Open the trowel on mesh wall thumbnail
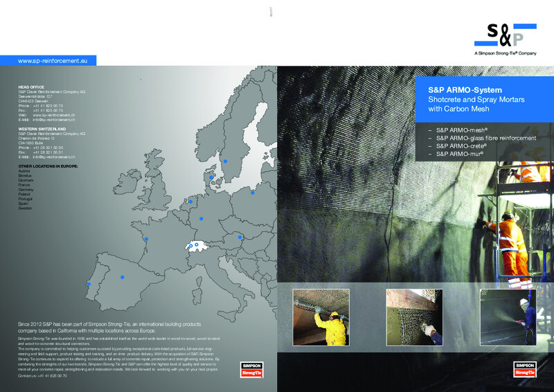The width and height of the screenshot is (554, 392). coord(414,317)
